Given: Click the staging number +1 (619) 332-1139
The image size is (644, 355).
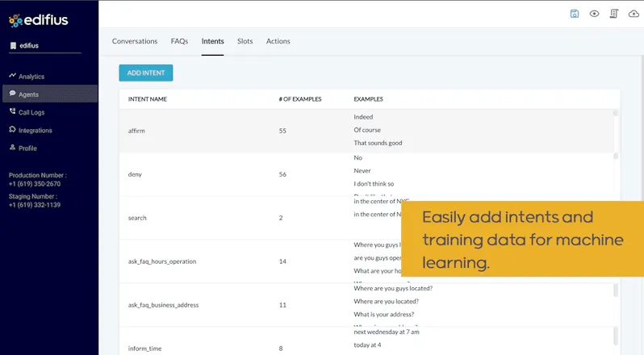Looking at the screenshot, I should [35, 205].
